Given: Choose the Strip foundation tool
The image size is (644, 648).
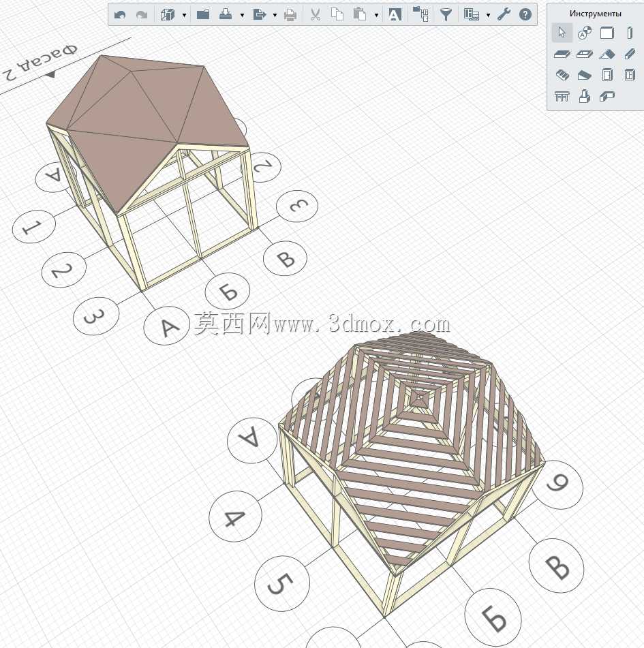Looking at the screenshot, I should (607, 96).
